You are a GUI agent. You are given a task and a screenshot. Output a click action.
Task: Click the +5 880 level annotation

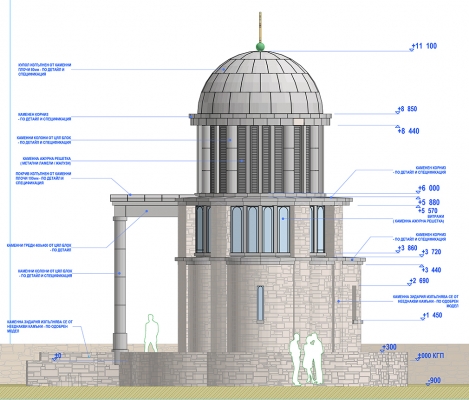[429, 201]
